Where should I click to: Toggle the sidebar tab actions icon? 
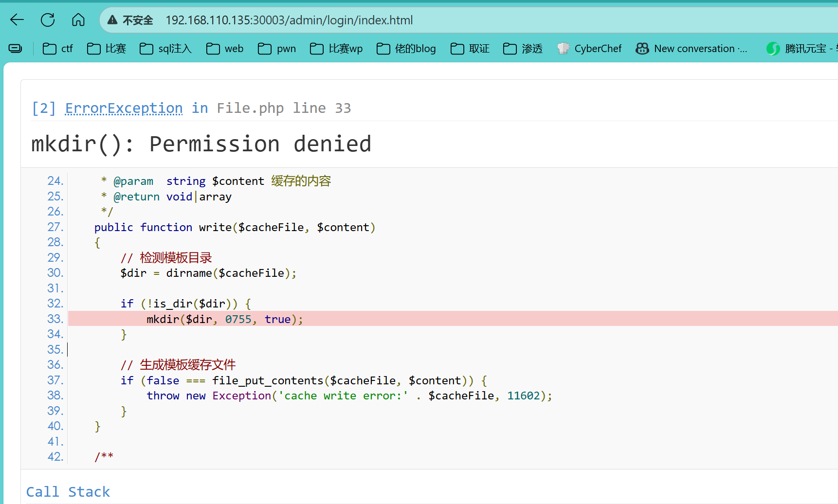(16, 48)
